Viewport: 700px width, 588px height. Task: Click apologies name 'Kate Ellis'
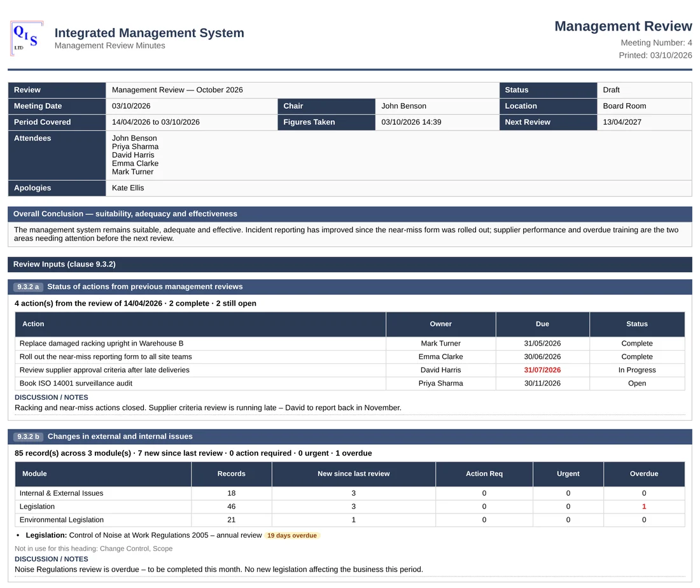[128, 188]
